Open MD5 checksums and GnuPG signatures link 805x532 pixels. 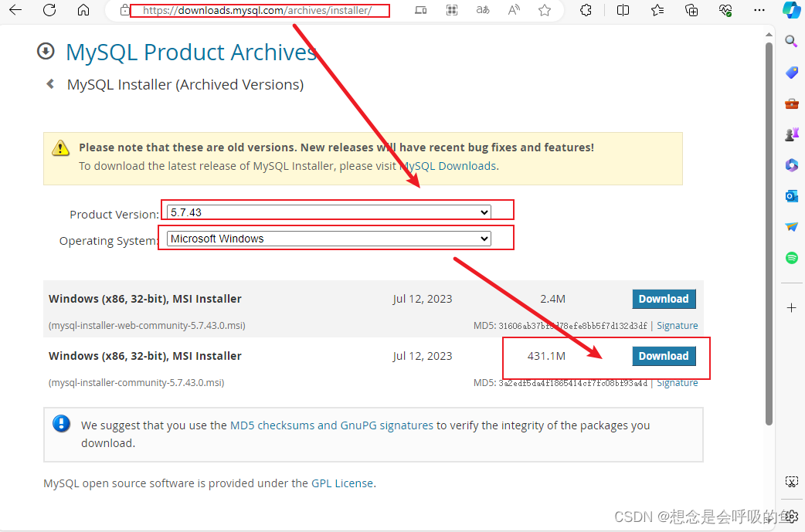(331, 425)
